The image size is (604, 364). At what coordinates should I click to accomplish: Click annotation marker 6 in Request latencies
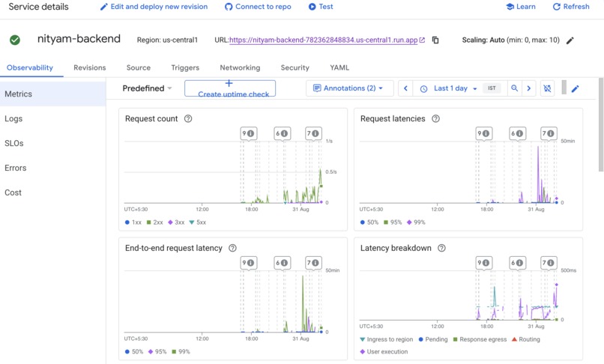[517, 133]
